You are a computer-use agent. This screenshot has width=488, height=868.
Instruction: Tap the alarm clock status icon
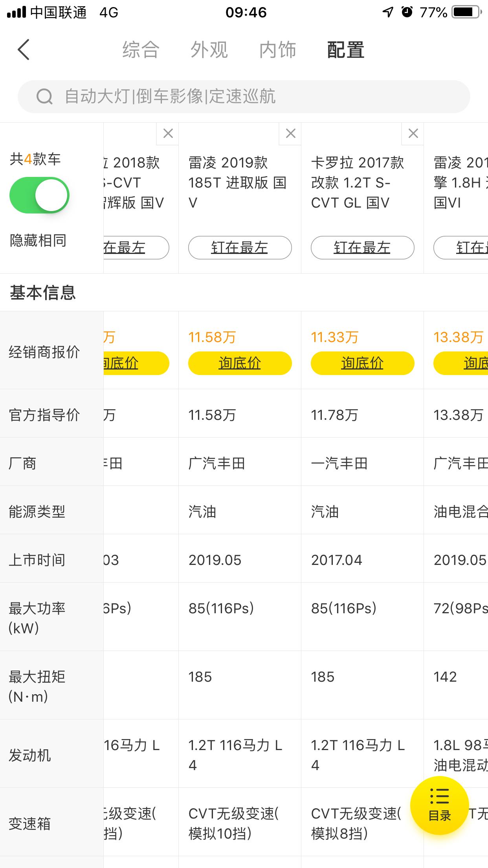407,12
